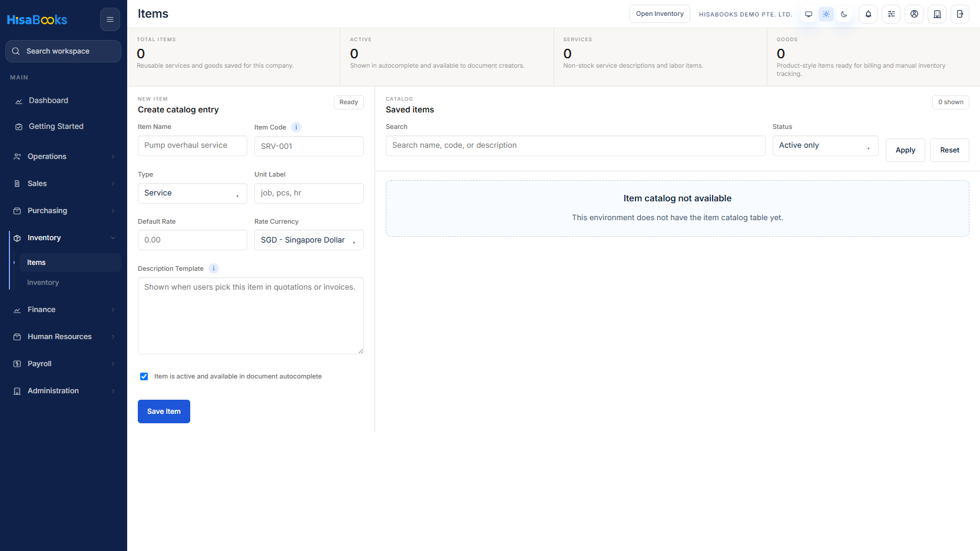
Task: Click the Reset filter button
Action: 949,150
